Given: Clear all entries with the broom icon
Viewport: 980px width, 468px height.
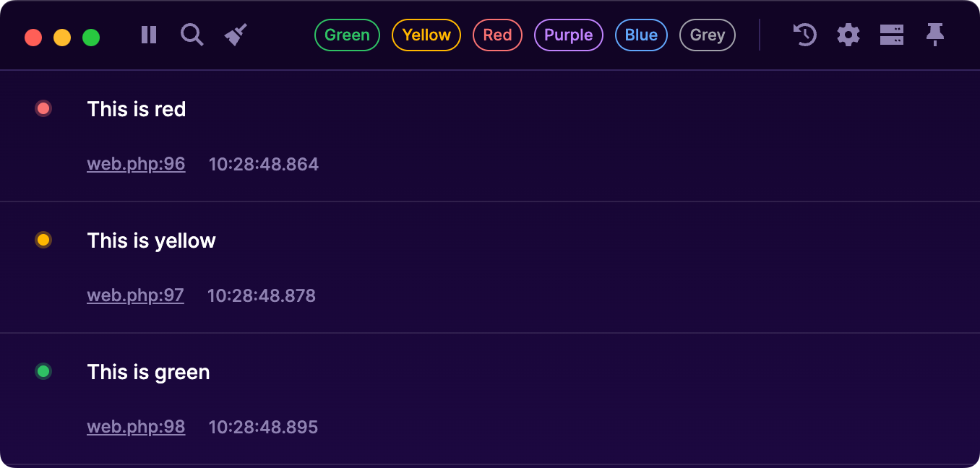Looking at the screenshot, I should [236, 35].
